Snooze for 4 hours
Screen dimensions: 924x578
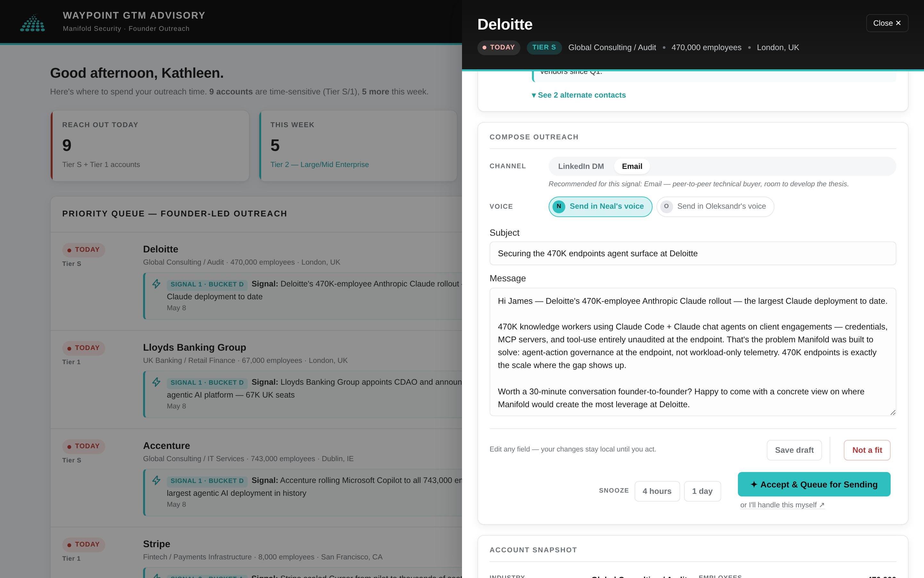pos(657,491)
